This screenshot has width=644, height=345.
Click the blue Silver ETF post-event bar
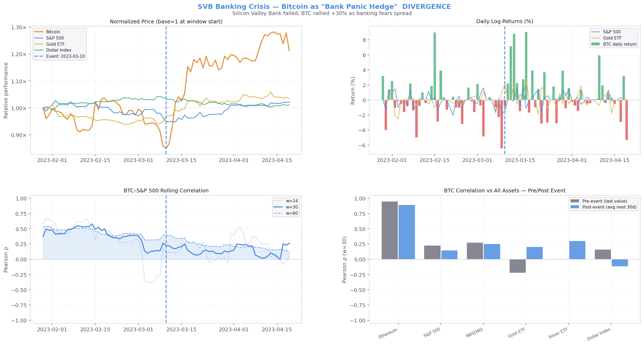pyautogui.click(x=577, y=250)
